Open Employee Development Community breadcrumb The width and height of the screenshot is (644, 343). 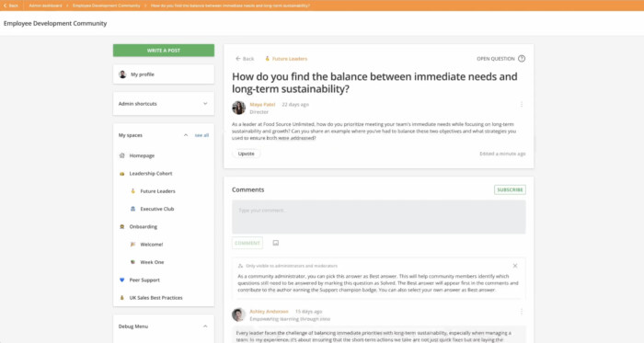click(107, 6)
